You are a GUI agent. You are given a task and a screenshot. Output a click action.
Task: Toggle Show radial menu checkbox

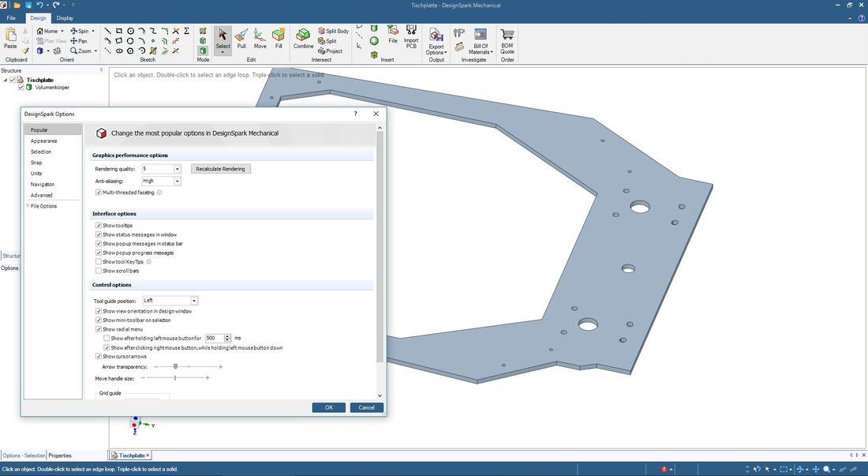click(99, 328)
